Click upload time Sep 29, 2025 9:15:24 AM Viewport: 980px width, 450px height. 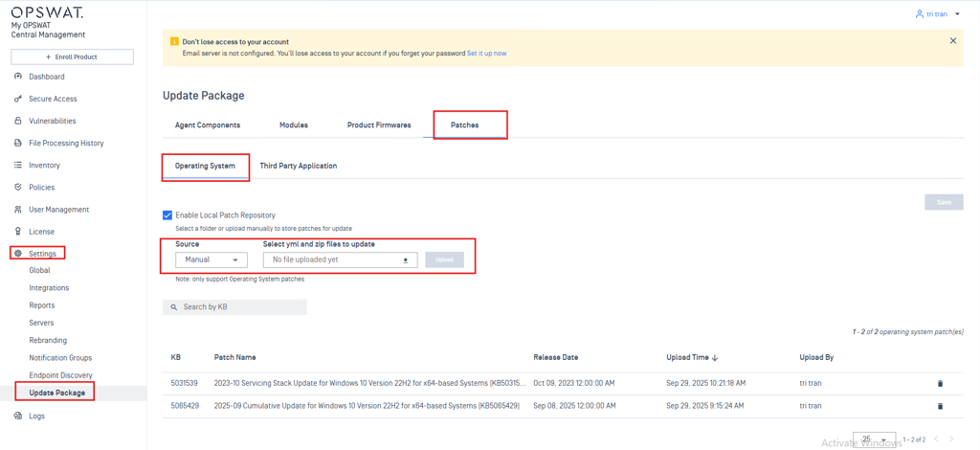coord(705,406)
